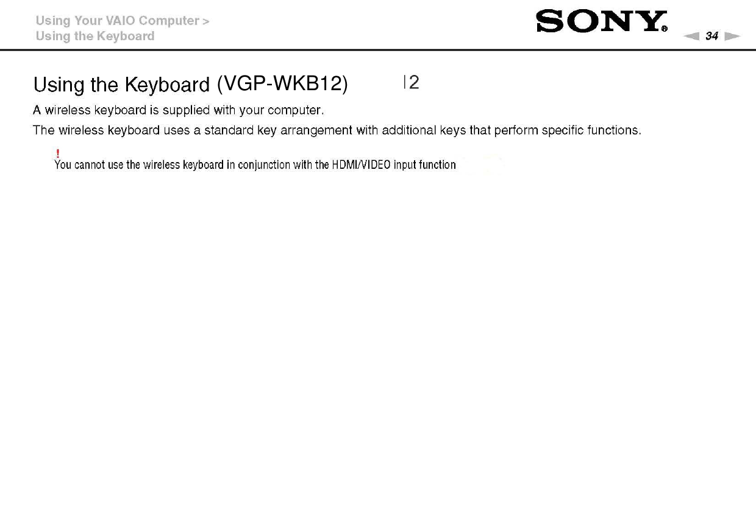Screen dimensions: 756x532
Task: Go to the next page arrow
Action: click(x=732, y=37)
